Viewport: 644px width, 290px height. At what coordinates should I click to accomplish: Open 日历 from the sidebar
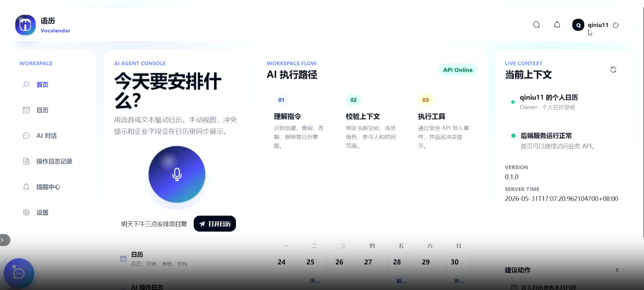click(x=42, y=110)
